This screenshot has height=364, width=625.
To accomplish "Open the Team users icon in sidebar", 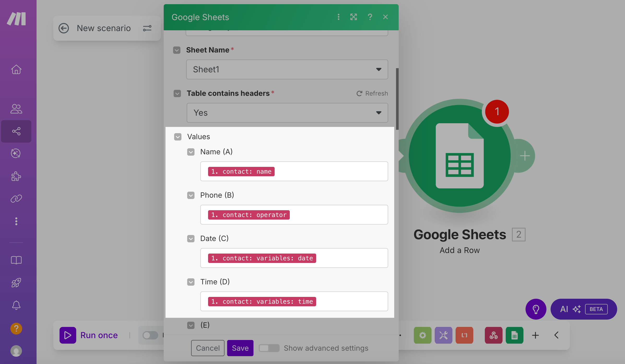I will 16,109.
